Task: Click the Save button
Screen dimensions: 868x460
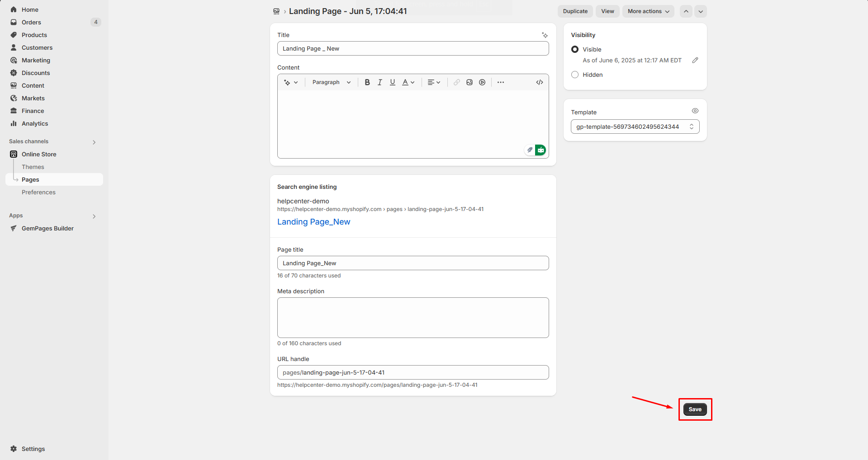Action: 695,409
